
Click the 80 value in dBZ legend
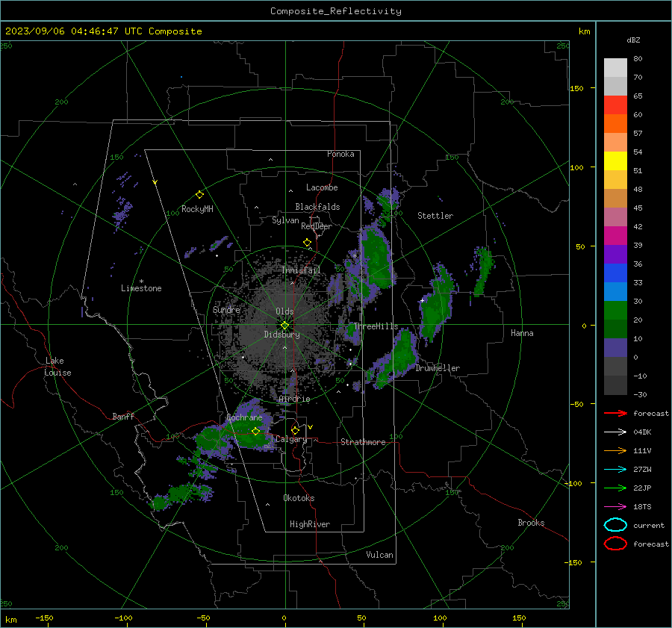[638, 59]
